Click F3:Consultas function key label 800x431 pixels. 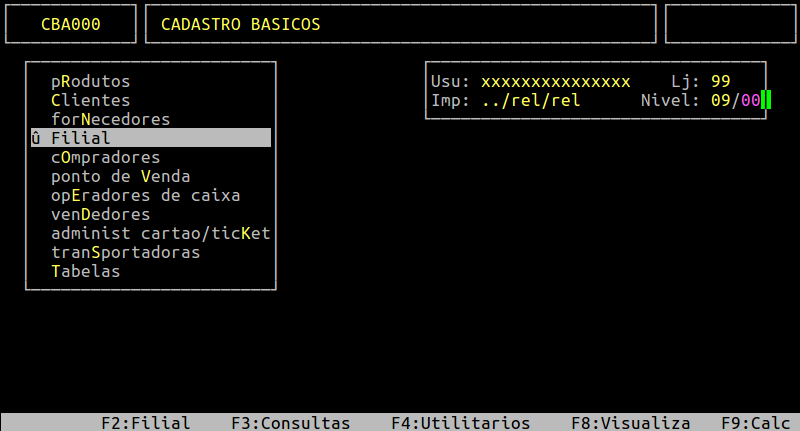(x=290, y=423)
